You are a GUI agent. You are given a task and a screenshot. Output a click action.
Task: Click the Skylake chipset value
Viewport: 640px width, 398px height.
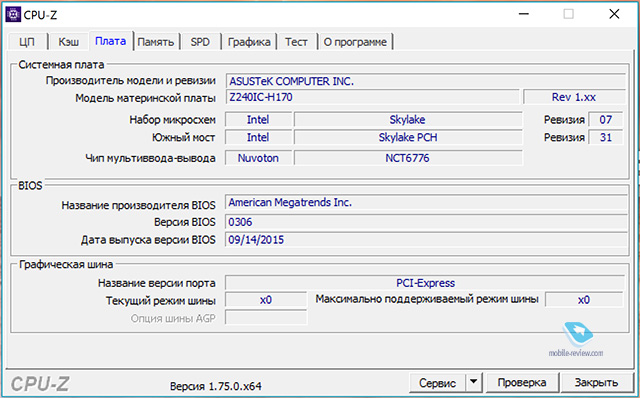coord(408,120)
